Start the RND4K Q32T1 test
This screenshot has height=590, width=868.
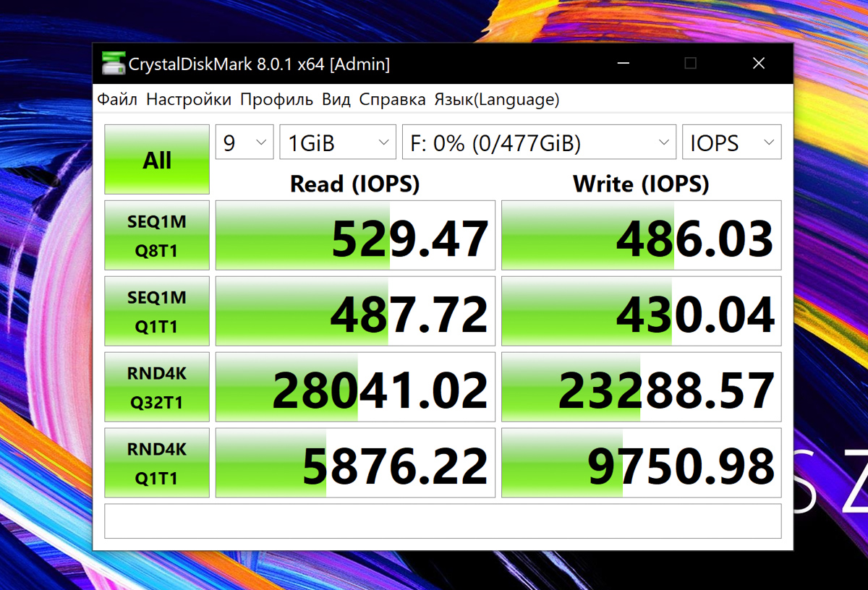pyautogui.click(x=157, y=388)
